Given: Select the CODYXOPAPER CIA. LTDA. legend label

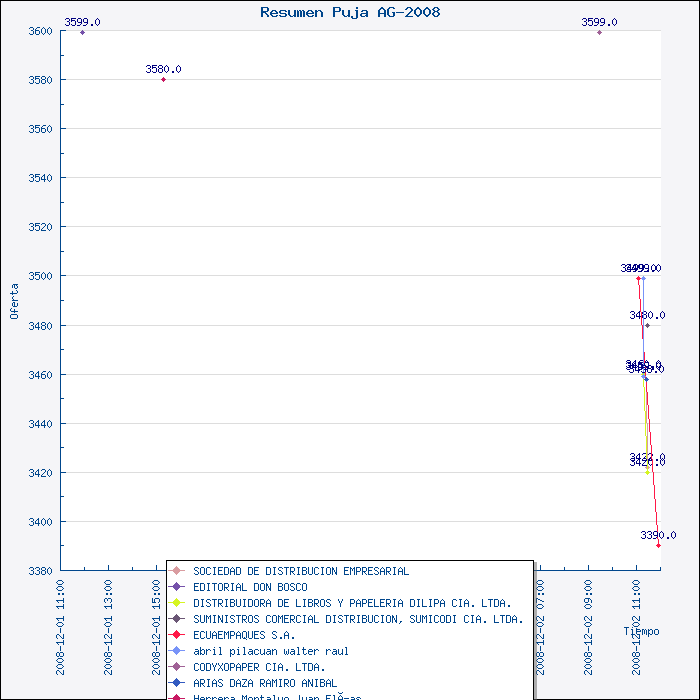Looking at the screenshot, I should coord(259,667).
